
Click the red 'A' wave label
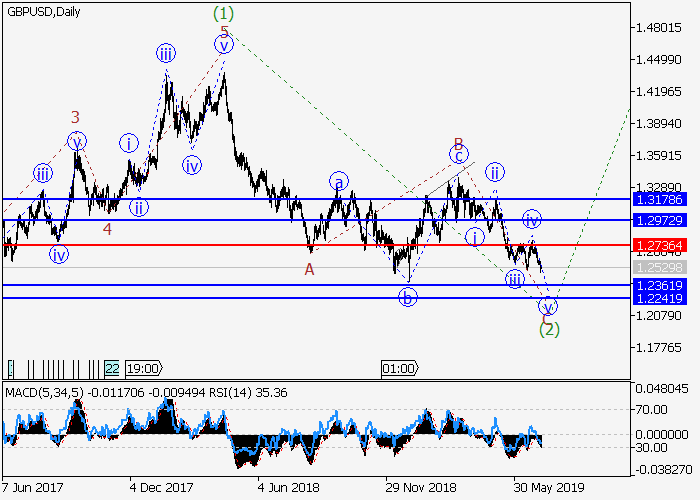(310, 268)
